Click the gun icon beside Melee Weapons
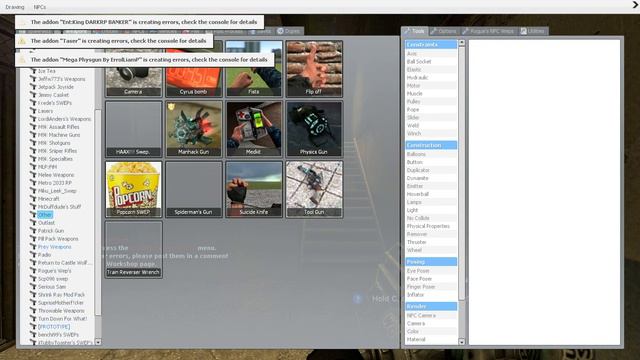Screen dimensions: 640x360 [33, 175]
